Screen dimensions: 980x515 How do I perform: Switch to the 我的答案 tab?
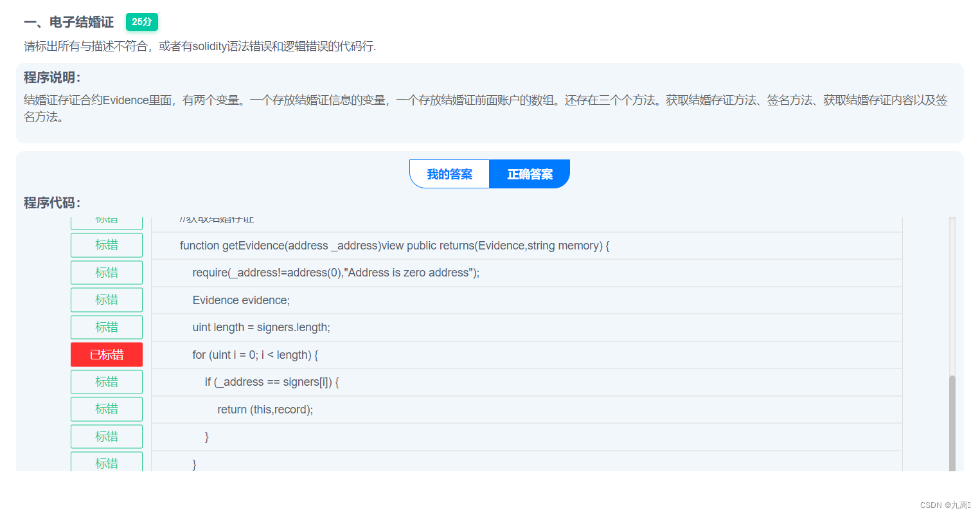pyautogui.click(x=450, y=174)
